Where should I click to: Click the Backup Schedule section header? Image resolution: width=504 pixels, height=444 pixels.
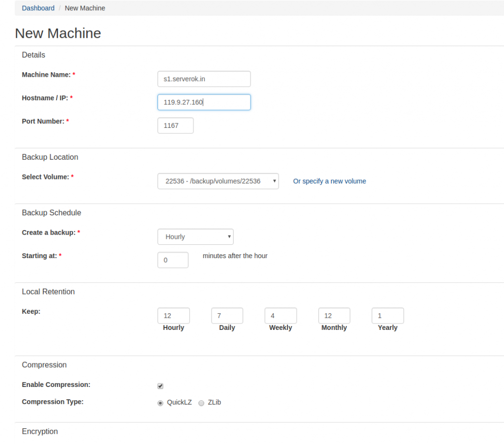pyautogui.click(x=51, y=212)
